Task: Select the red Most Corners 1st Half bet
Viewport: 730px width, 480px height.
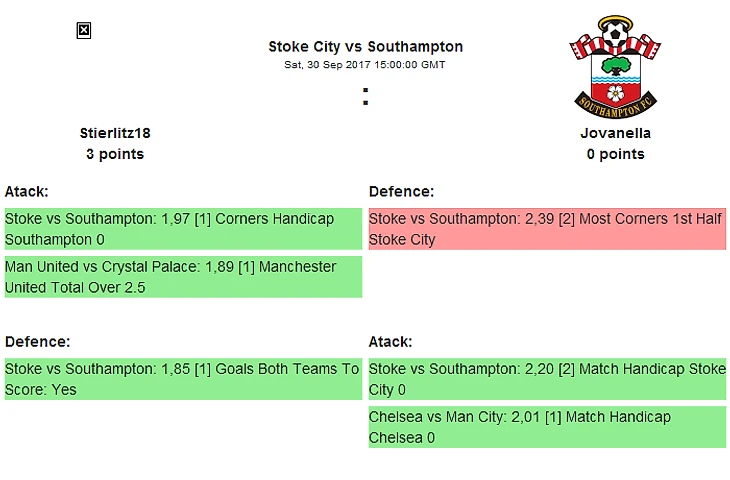Action: coord(547,229)
